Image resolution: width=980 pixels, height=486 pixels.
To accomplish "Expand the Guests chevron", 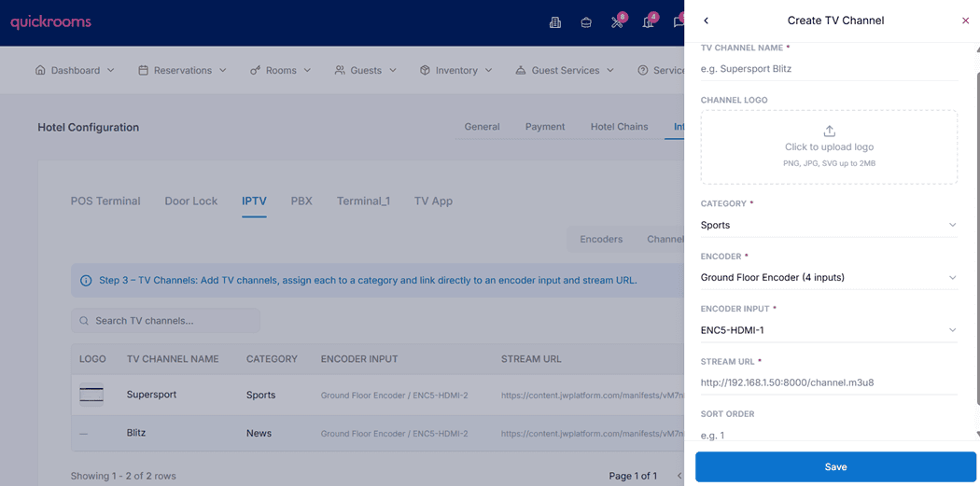I will 393,71.
